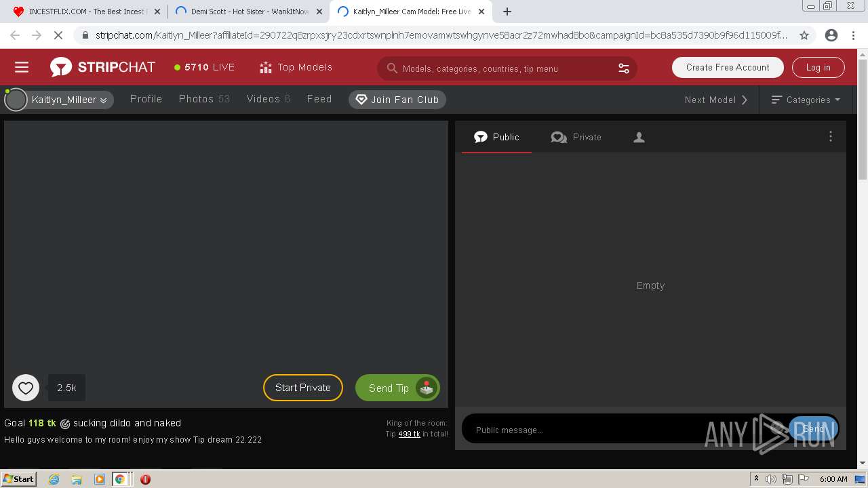Click the browser address bar
Viewport: 868px width, 488px height.
click(441, 35)
